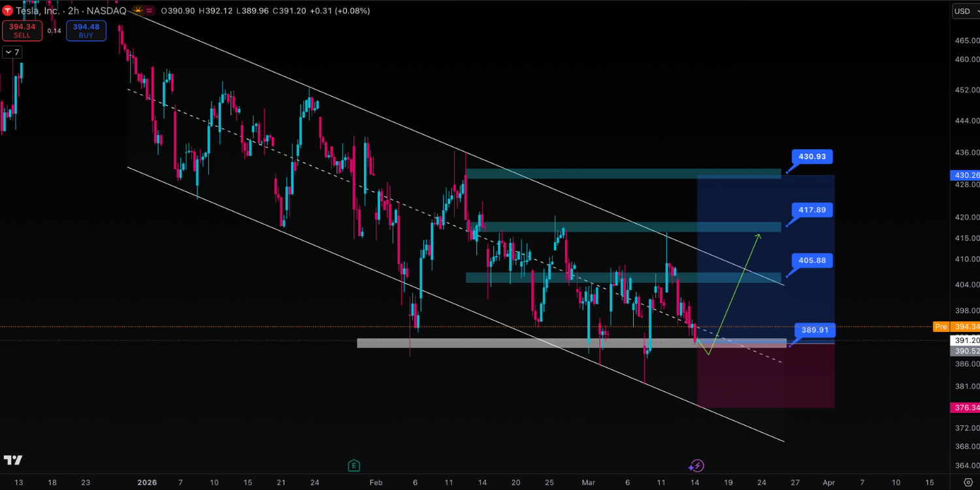Click the orange Pre 394.34 price tag
The width and height of the screenshot is (980, 490).
957,327
